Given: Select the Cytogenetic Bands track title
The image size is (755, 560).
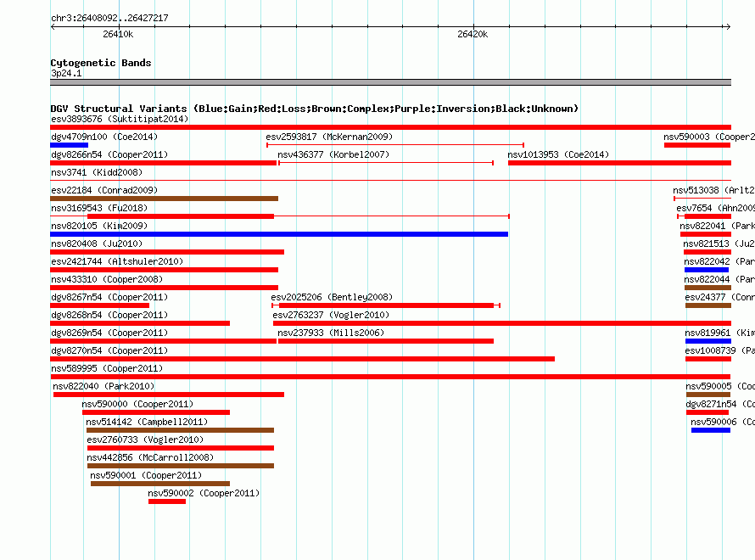Looking at the screenshot, I should coord(101,63).
